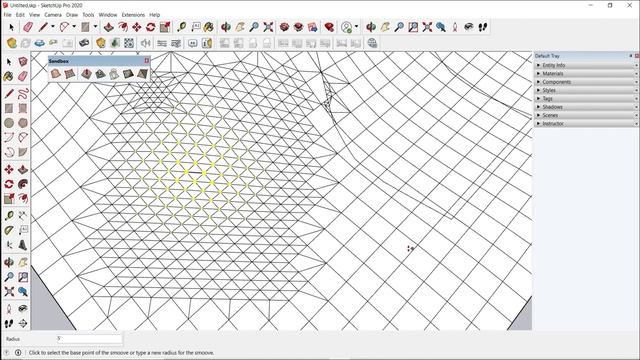This screenshot has width=640, height=360.
Task: Open the Tools menu
Action: (88, 15)
